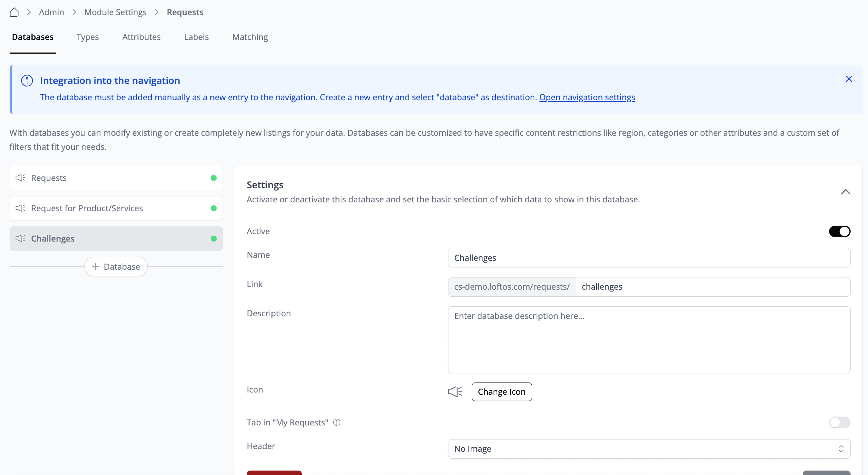Click the green status dot for Requests

pyautogui.click(x=214, y=178)
